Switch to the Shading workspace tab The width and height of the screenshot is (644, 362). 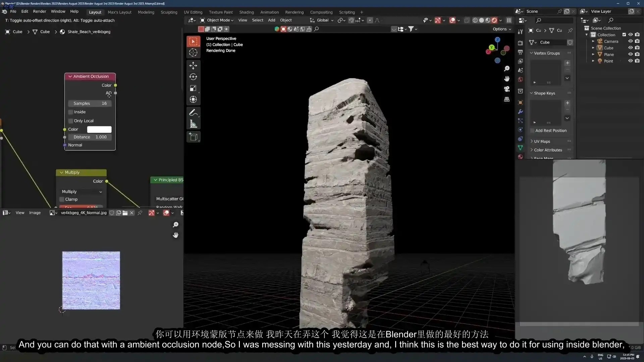click(246, 12)
